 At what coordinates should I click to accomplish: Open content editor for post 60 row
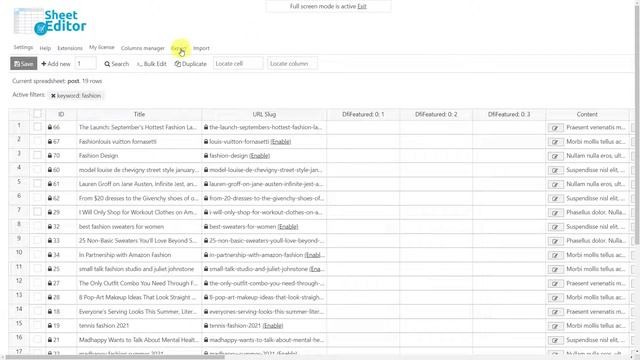tap(555, 170)
